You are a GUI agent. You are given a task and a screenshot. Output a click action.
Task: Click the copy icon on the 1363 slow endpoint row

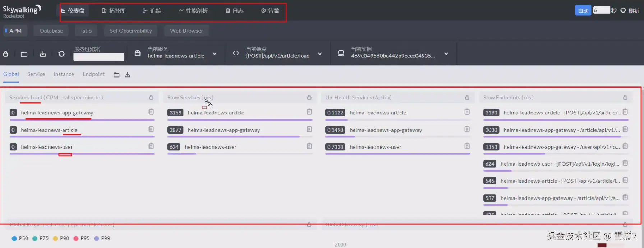pos(625,146)
